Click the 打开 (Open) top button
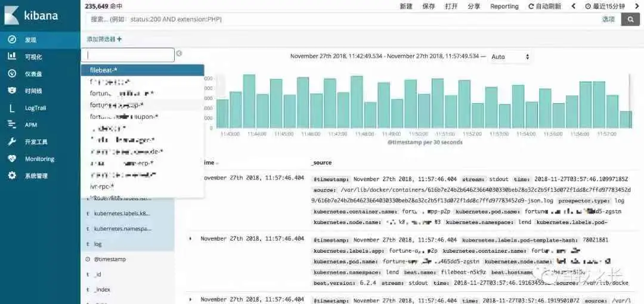Image resolution: width=644 pixels, height=304 pixels. (x=451, y=6)
